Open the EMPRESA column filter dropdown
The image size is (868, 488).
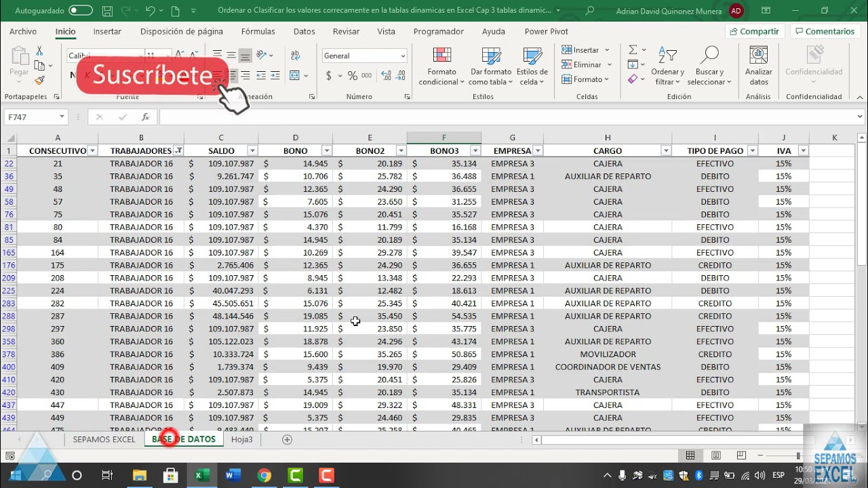(538, 150)
